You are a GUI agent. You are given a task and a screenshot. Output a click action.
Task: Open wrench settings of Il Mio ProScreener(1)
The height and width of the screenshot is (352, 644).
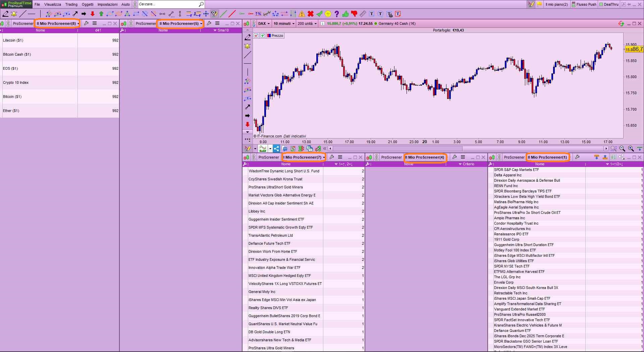click(577, 157)
